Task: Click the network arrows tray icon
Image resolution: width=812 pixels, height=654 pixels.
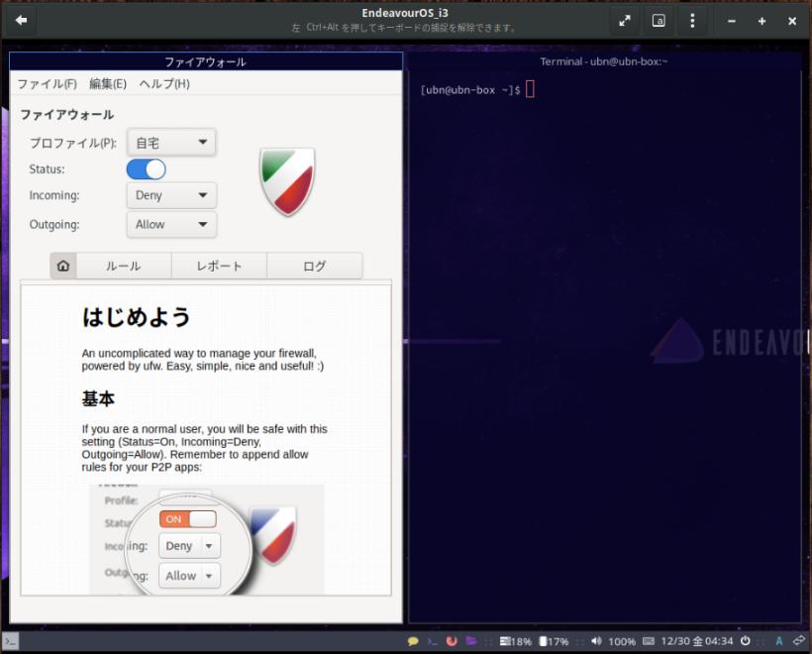Action: [799, 641]
